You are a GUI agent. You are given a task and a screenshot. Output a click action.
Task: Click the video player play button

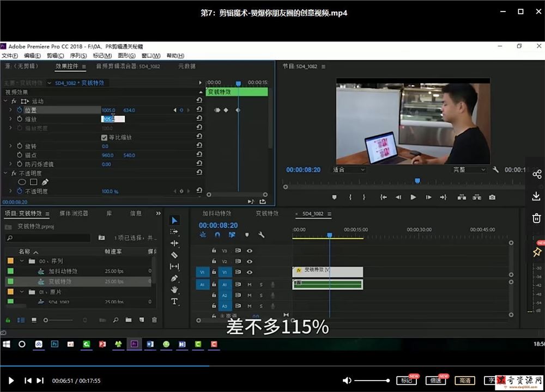click(x=11, y=381)
